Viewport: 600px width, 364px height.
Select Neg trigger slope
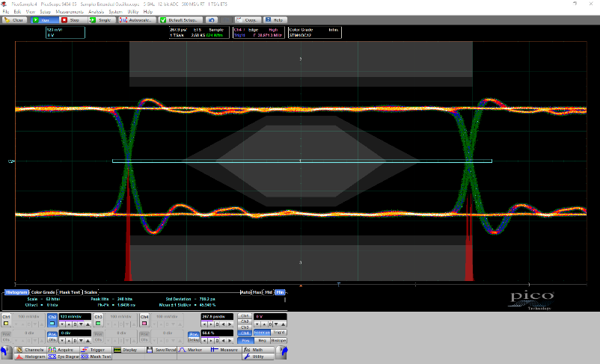pyautogui.click(x=262, y=340)
